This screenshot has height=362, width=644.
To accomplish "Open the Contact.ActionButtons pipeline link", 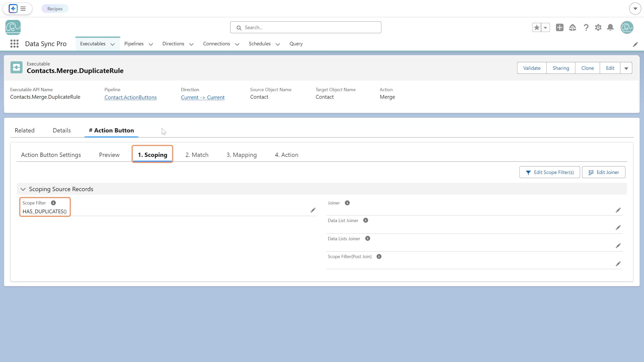I will coord(130,97).
